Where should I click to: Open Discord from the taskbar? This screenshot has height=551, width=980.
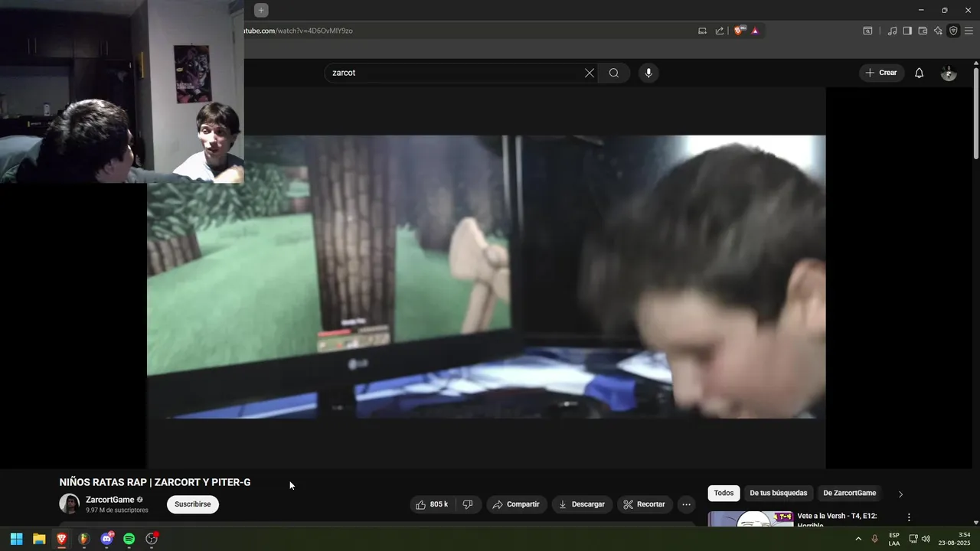(x=106, y=539)
